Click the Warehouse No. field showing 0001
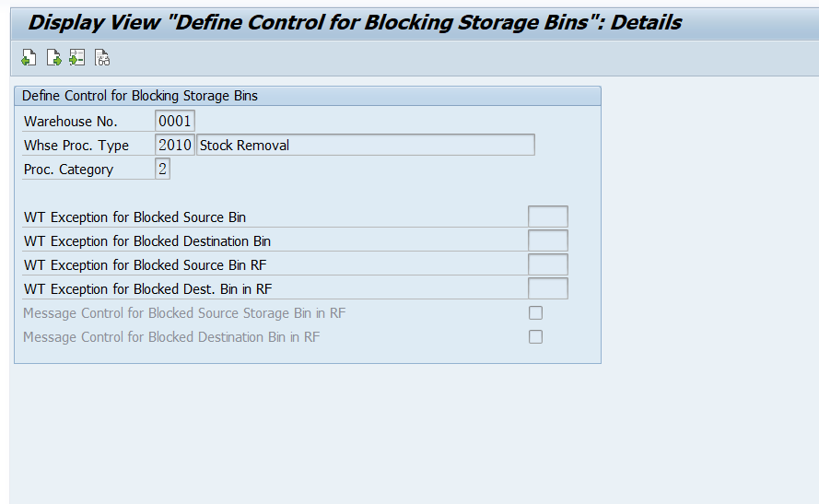The image size is (819, 504). point(175,122)
